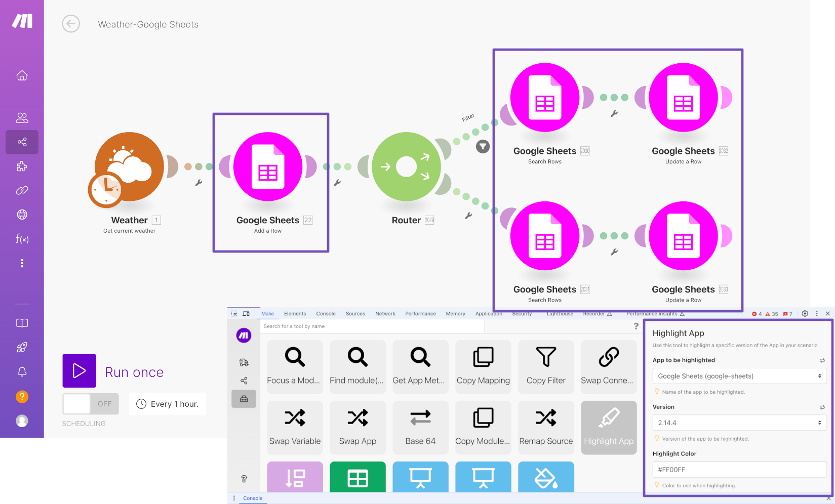Toggle the scheduling OFF switch
This screenshot has height=504, width=835.
(x=91, y=404)
